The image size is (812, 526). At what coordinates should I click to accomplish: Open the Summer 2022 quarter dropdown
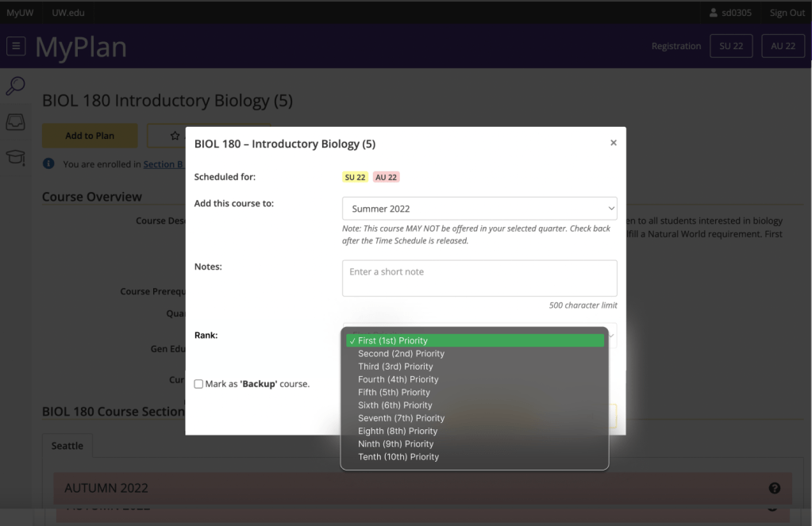(479, 209)
